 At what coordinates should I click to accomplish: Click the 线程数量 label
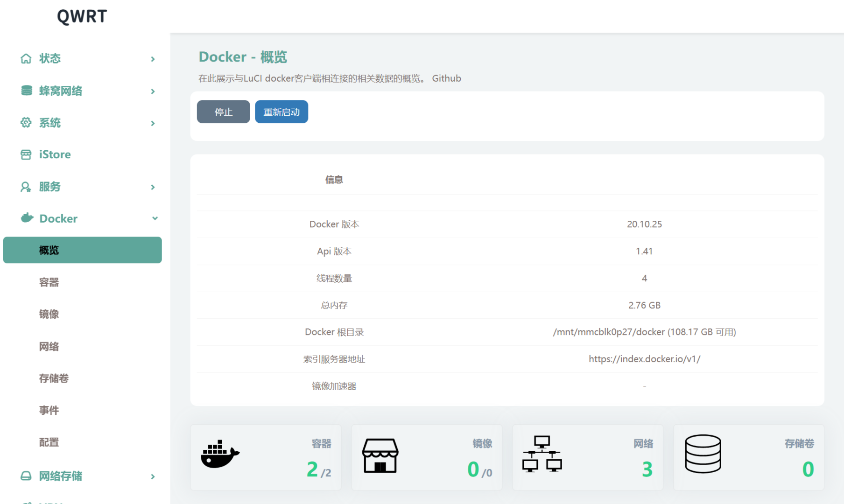tap(334, 278)
